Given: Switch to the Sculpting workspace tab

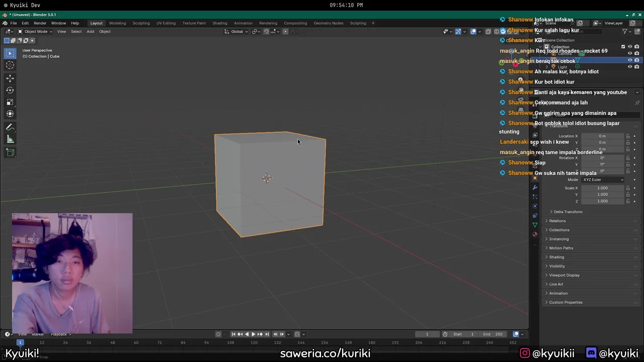Looking at the screenshot, I should [x=141, y=23].
